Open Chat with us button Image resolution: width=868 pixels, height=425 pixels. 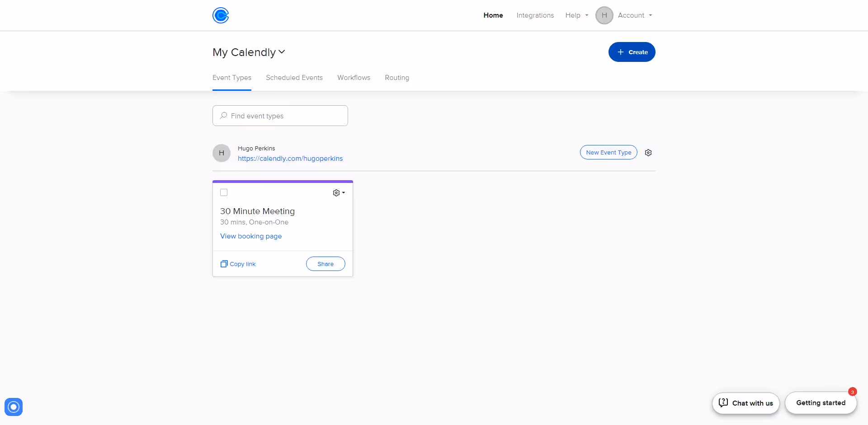point(746,403)
